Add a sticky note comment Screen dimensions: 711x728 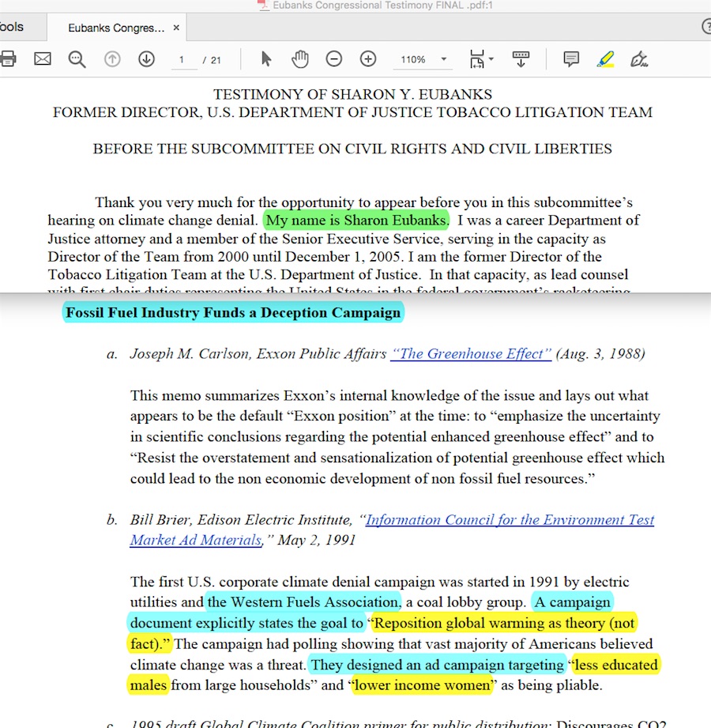(x=571, y=59)
